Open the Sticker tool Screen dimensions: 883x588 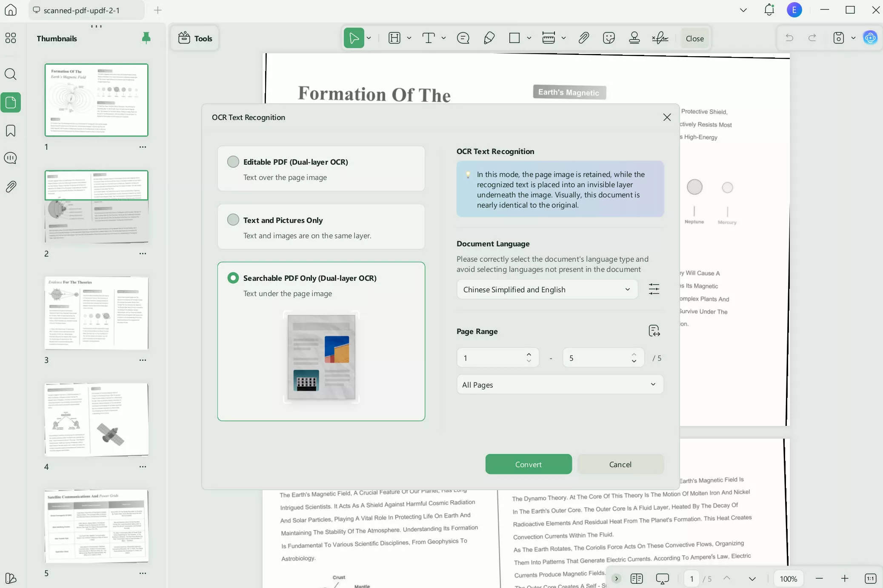pos(609,38)
